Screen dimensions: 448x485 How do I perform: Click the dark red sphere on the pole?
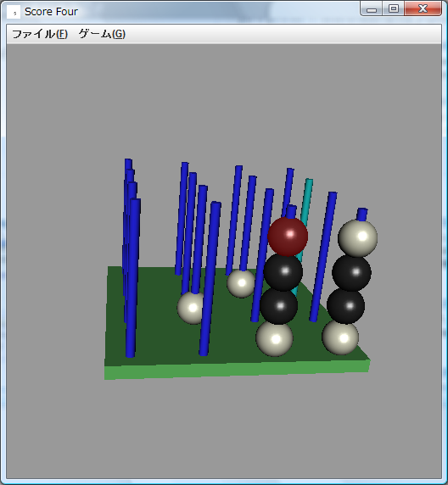pyautogui.click(x=288, y=237)
